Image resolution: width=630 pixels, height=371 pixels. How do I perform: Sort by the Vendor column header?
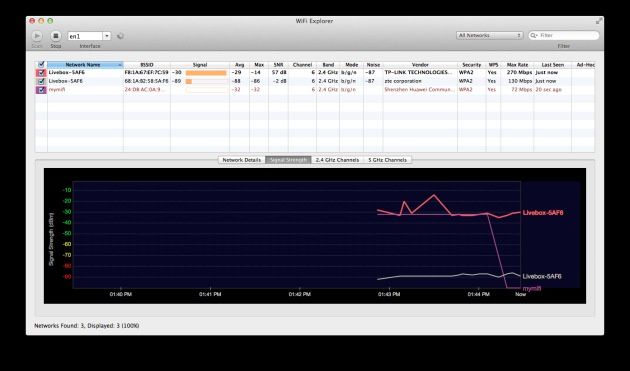[x=420, y=65]
